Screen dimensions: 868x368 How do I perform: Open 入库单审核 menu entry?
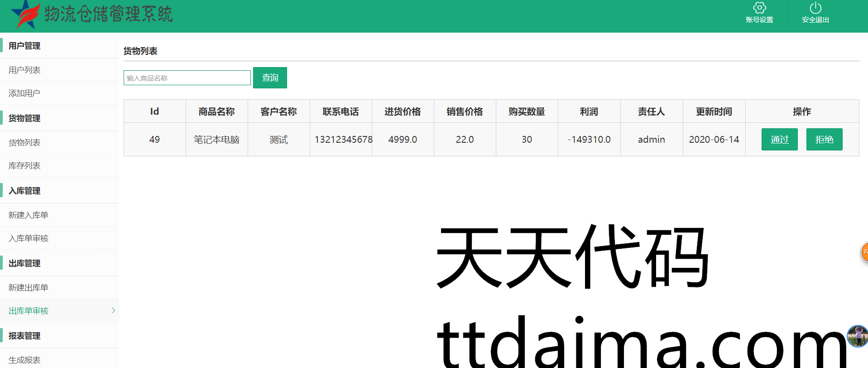(x=28, y=238)
